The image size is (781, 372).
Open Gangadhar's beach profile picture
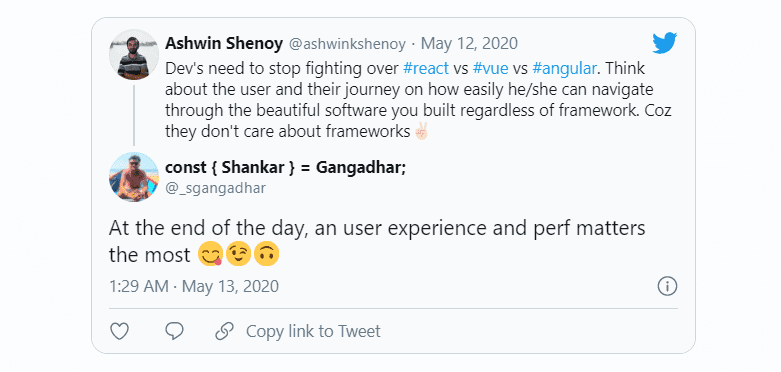pos(134,177)
